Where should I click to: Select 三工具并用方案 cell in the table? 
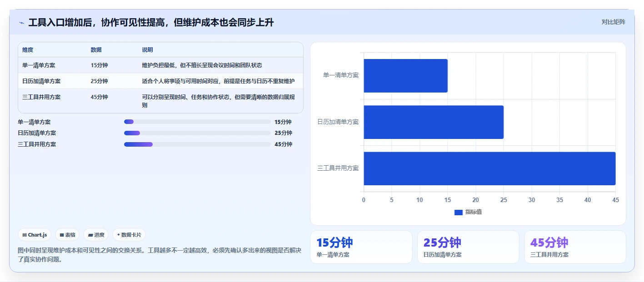click(41, 97)
